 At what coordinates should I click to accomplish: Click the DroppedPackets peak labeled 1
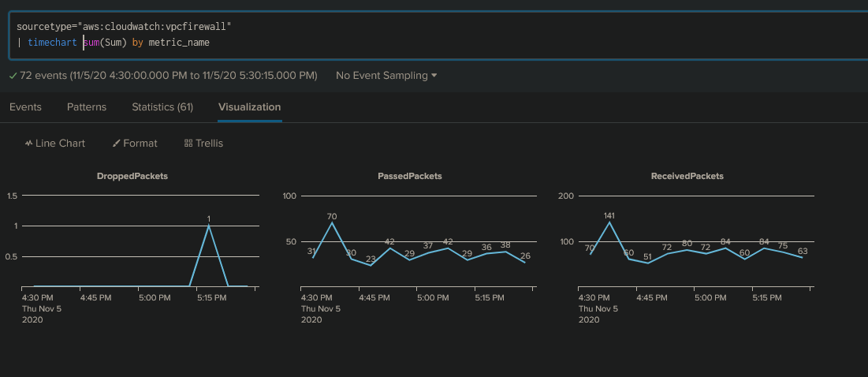(209, 225)
